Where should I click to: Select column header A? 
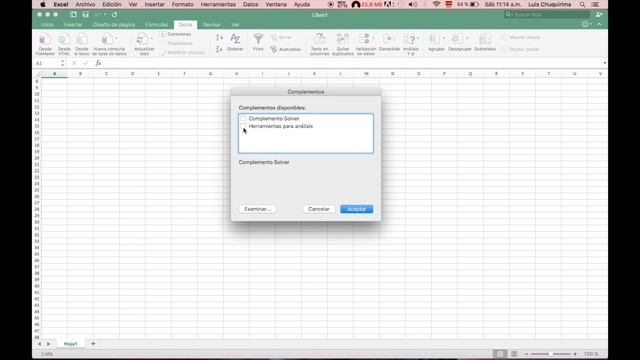pos(54,74)
